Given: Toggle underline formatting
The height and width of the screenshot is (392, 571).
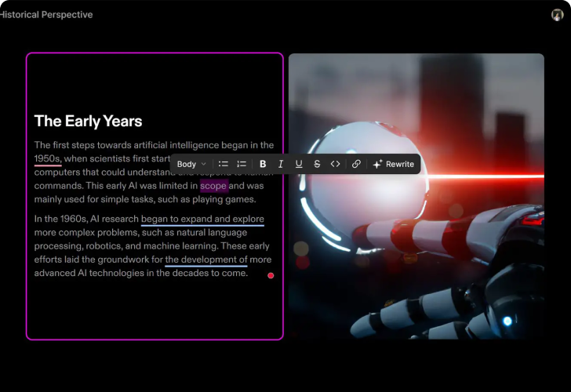Looking at the screenshot, I should pos(299,164).
